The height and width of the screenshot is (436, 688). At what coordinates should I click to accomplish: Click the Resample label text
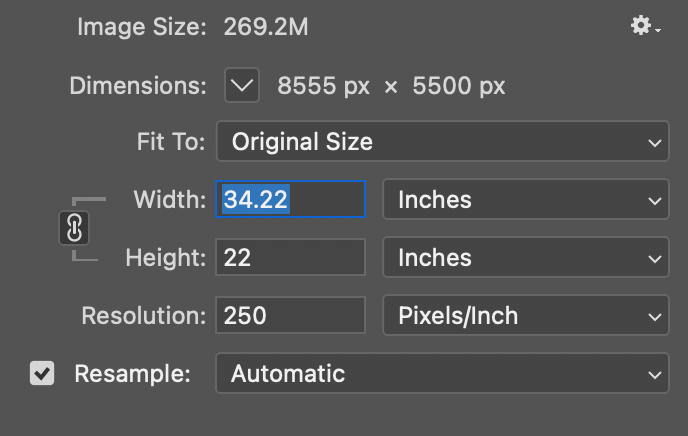pyautogui.click(x=133, y=374)
